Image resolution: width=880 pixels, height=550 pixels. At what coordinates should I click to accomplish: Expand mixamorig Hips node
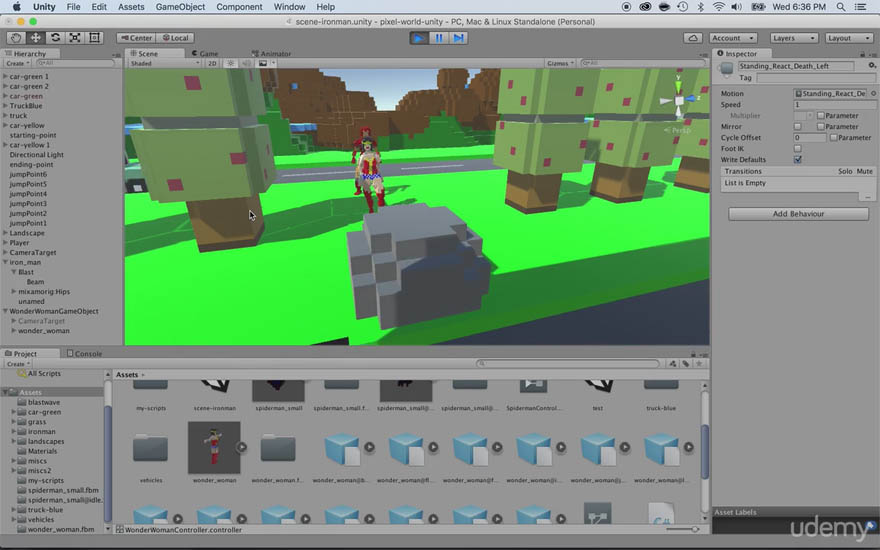coord(13,291)
